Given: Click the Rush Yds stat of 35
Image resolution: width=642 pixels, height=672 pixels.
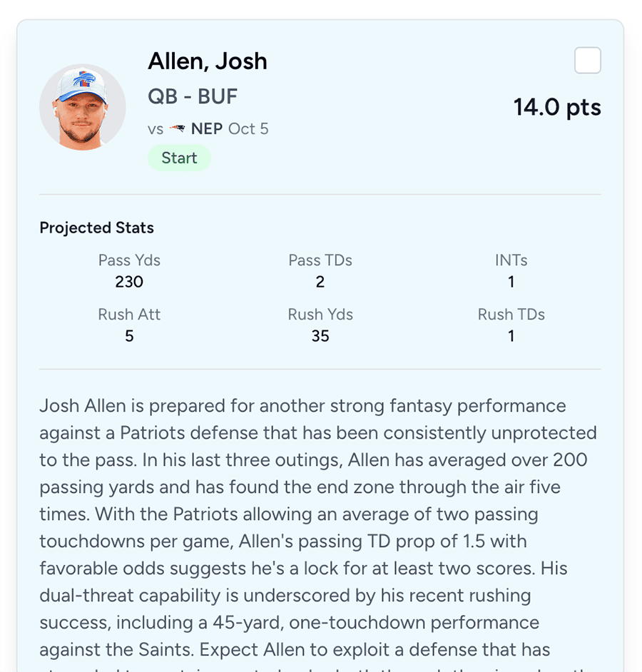Looking at the screenshot, I should (x=320, y=335).
